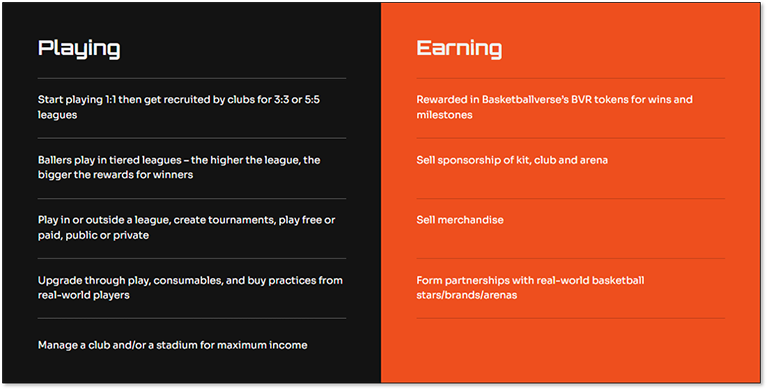767x389 pixels.
Task: Click 'paid, public or private' text line
Action: tap(93, 235)
